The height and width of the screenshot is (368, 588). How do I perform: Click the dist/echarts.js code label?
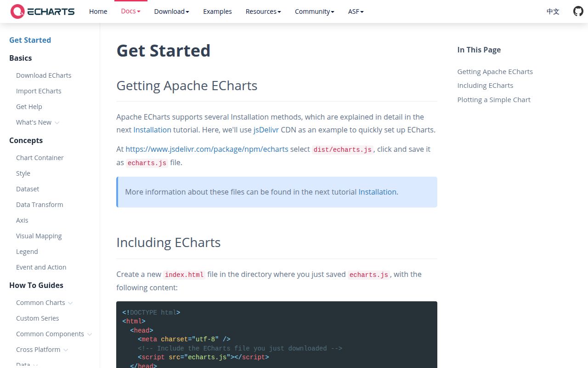343,149
